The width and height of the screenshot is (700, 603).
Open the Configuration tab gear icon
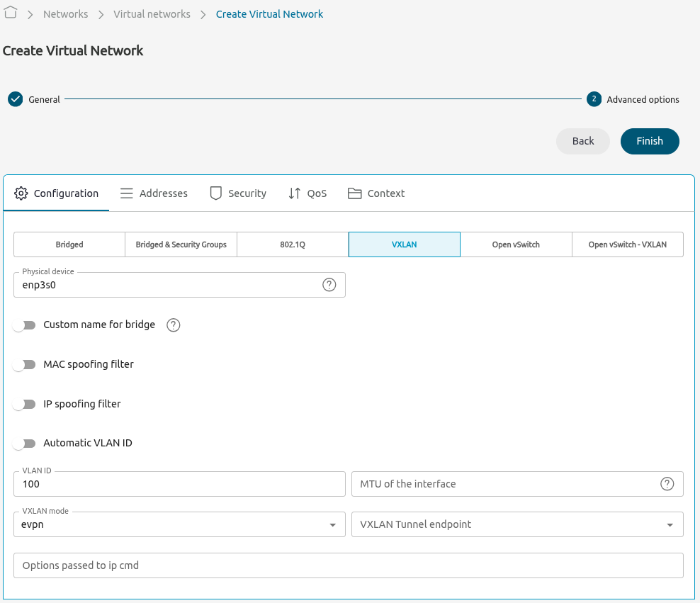tap(21, 193)
